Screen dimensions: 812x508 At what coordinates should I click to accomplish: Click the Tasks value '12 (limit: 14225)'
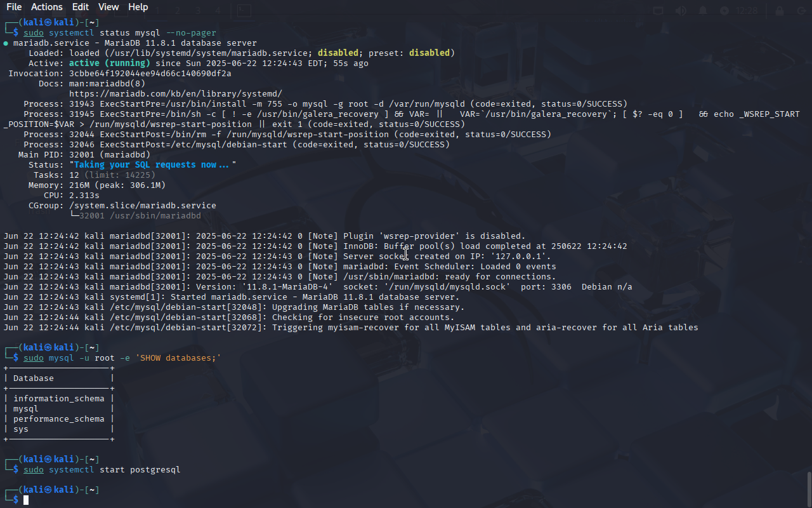point(112,175)
